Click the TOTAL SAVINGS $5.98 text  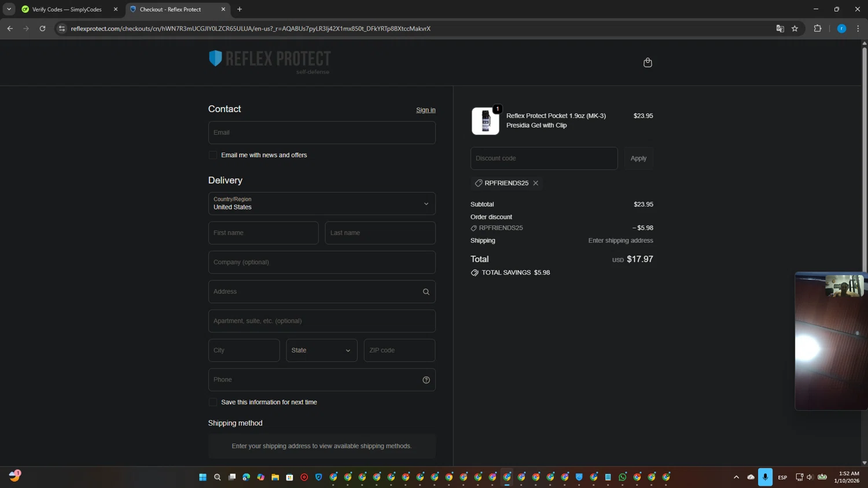pyautogui.click(x=516, y=273)
